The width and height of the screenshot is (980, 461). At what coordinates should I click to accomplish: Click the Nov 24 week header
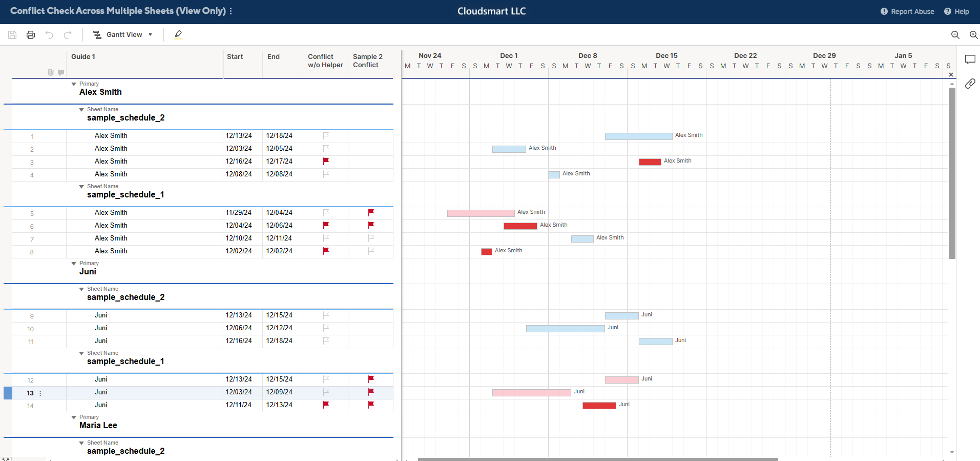click(x=430, y=55)
